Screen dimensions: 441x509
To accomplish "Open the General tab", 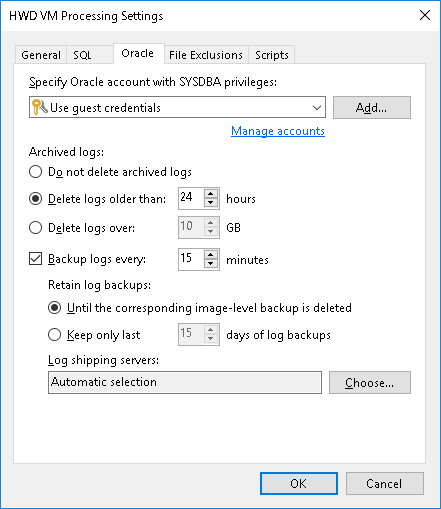I will [x=41, y=55].
